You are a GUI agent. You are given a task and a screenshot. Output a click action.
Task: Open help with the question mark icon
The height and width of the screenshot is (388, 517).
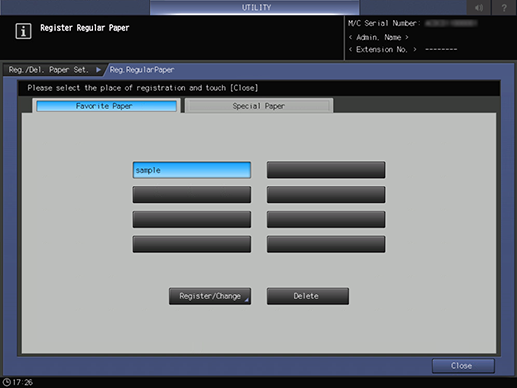(x=504, y=7)
